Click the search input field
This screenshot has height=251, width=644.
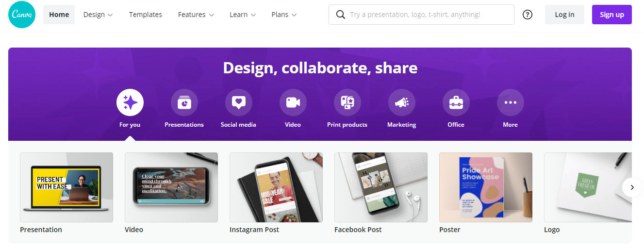click(427, 15)
